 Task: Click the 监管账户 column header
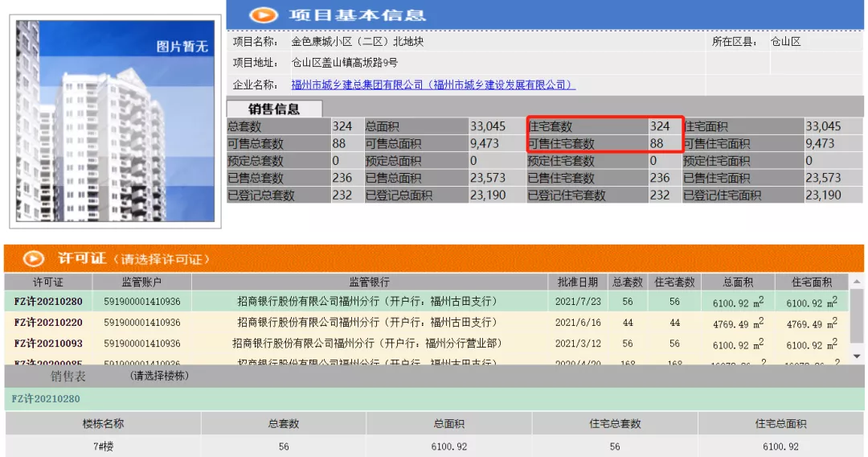(141, 282)
